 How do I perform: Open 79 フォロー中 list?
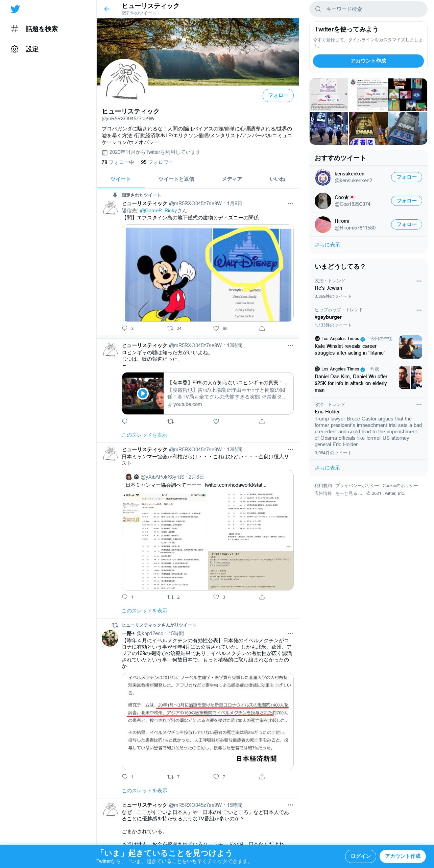118,162
